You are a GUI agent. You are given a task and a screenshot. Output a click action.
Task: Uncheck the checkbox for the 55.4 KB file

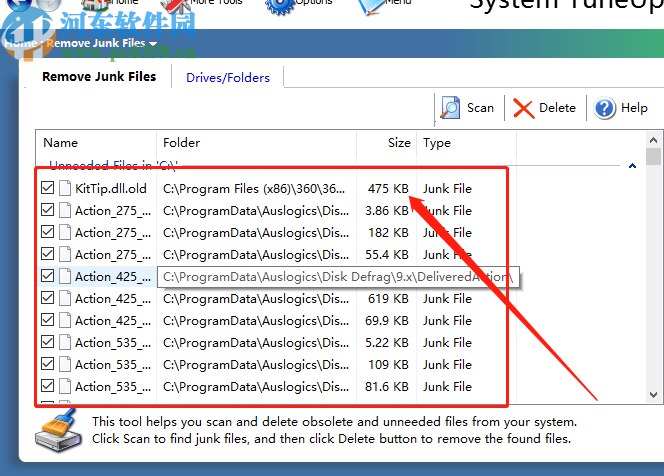pos(47,254)
